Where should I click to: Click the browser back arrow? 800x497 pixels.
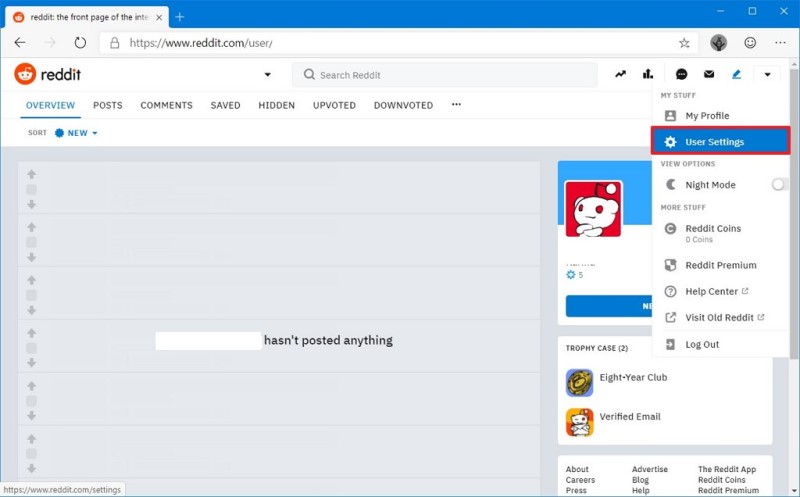click(20, 43)
